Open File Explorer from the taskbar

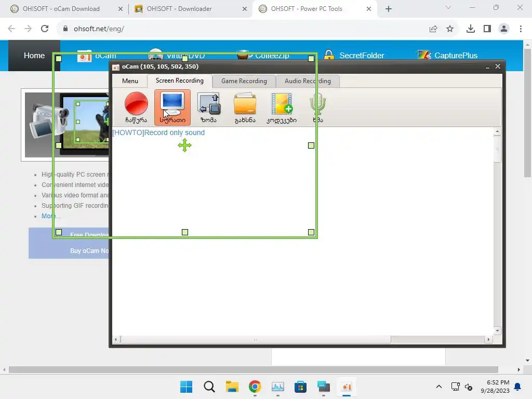(232, 387)
